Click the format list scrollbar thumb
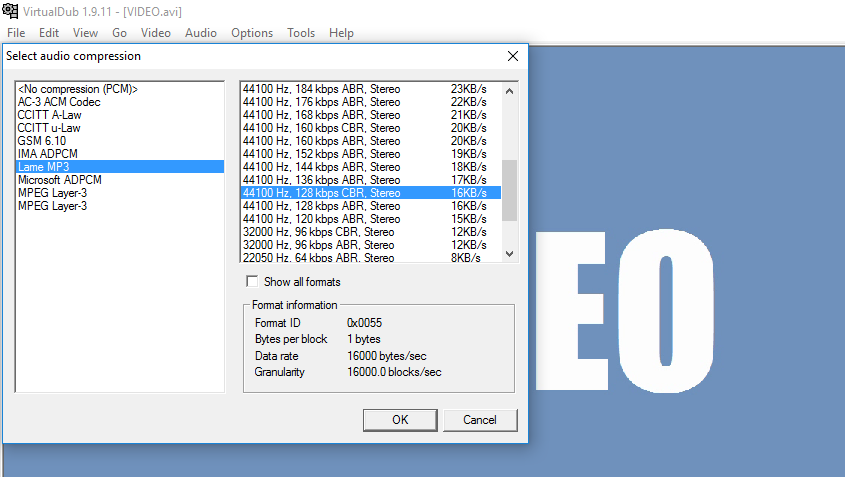This screenshot has height=477, width=845. tap(509, 190)
